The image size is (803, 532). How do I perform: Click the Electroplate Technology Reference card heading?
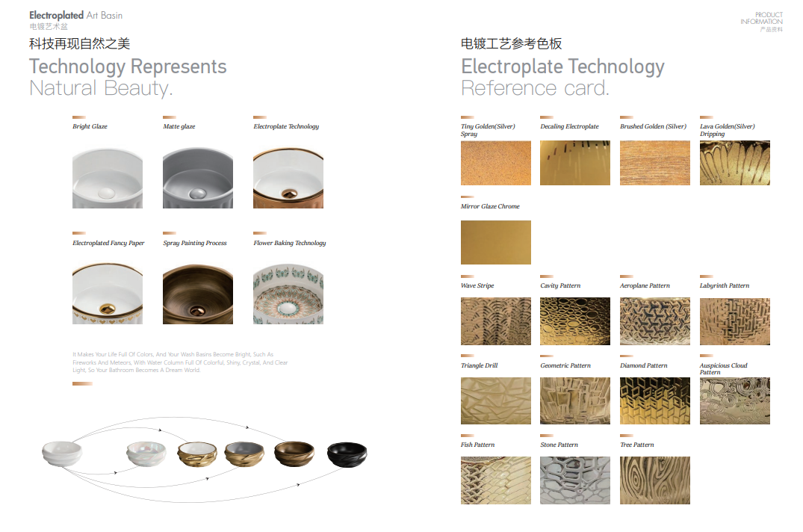[x=562, y=77]
